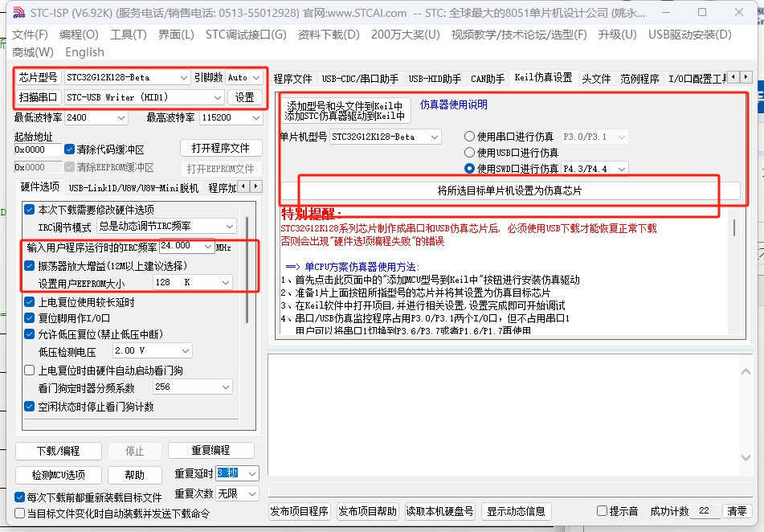Open the 工具(T) menu
Image resolution: width=764 pixels, height=532 pixels.
click(129, 35)
